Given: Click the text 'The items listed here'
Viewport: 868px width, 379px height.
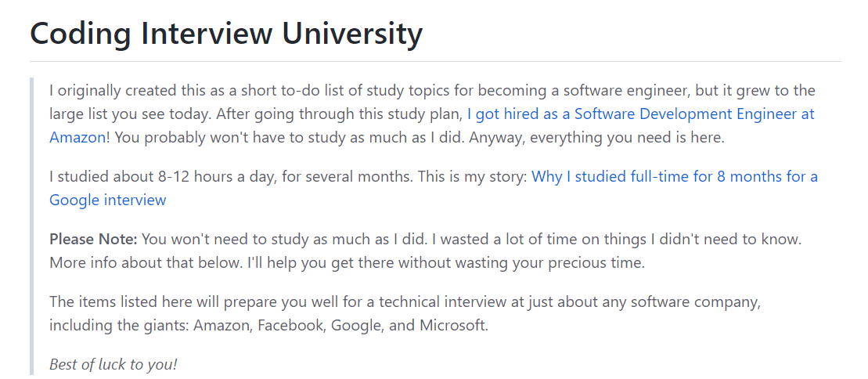Looking at the screenshot, I should 117,301.
